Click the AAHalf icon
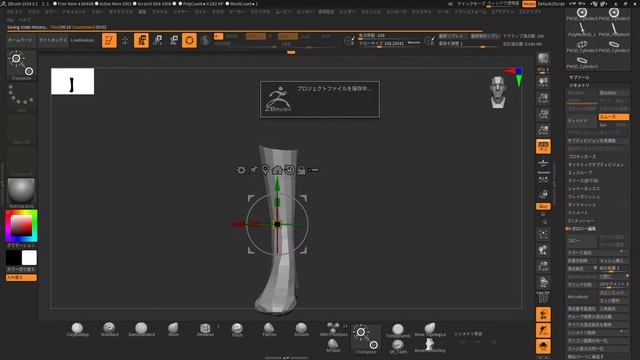The image size is (640, 360). click(543, 130)
